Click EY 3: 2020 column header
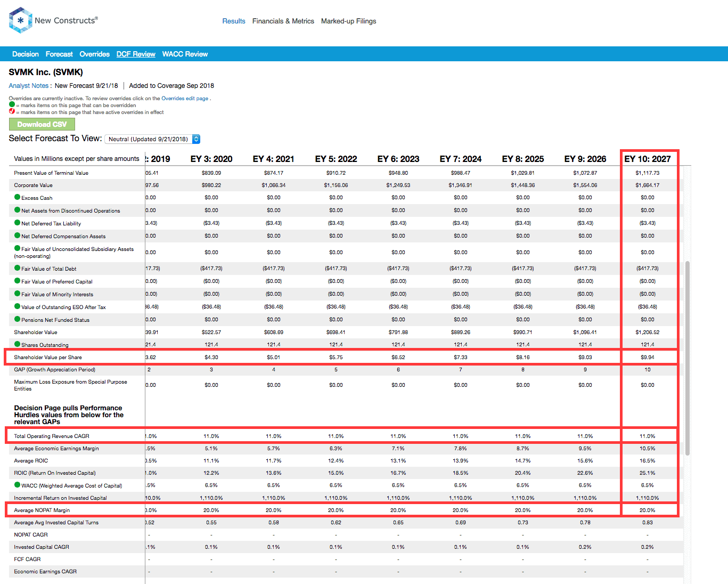The height and width of the screenshot is (584, 728). 211,159
